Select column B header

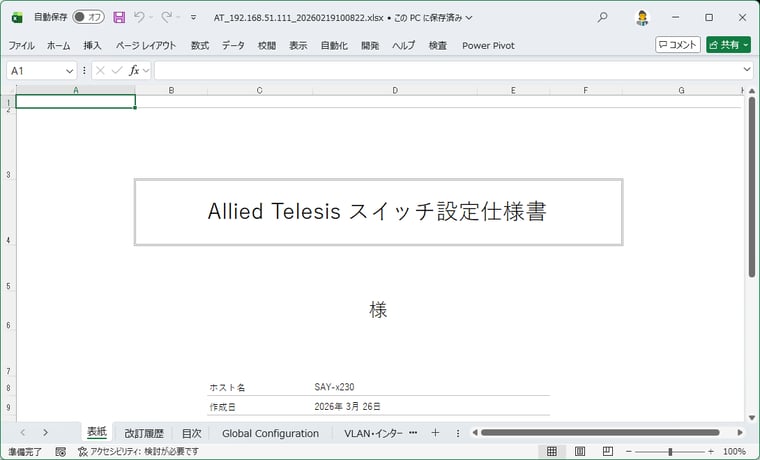[171, 90]
